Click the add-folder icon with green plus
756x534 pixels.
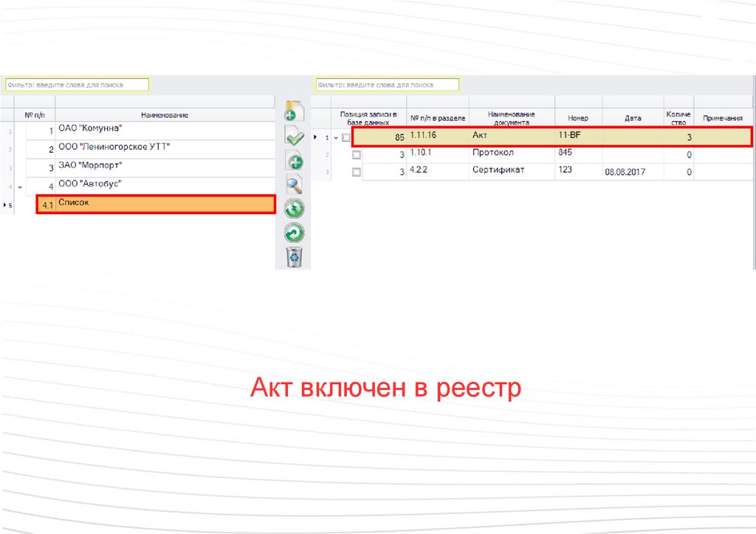(294, 111)
